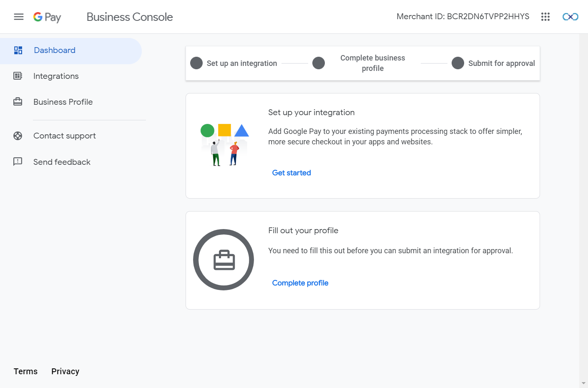Click 'Submit for approval' step label

tap(502, 63)
